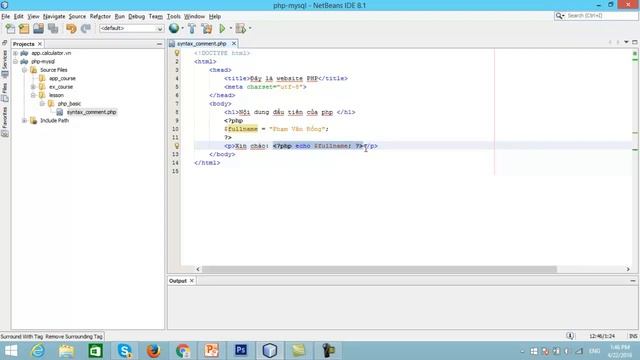Click the $fullname variable on line 10
This screenshot has width=640, height=360.
241,129
